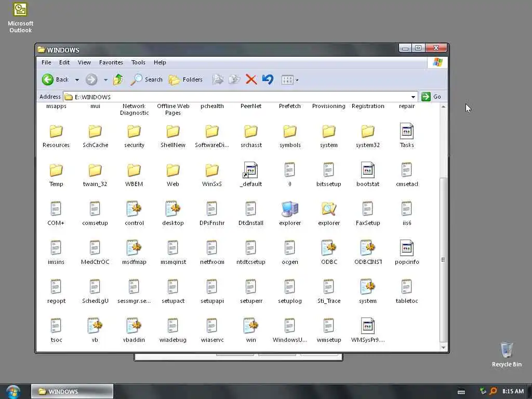Click the vertical scrollbar down arrow

coord(443,347)
